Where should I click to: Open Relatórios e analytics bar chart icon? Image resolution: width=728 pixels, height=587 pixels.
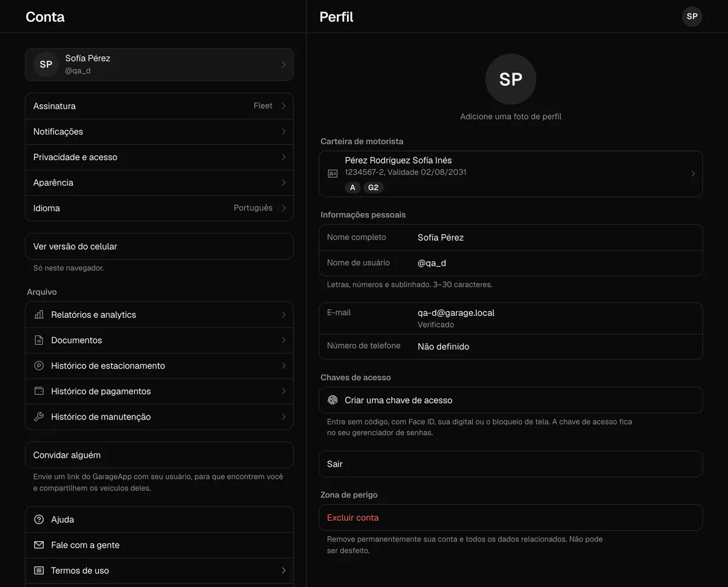tap(39, 315)
